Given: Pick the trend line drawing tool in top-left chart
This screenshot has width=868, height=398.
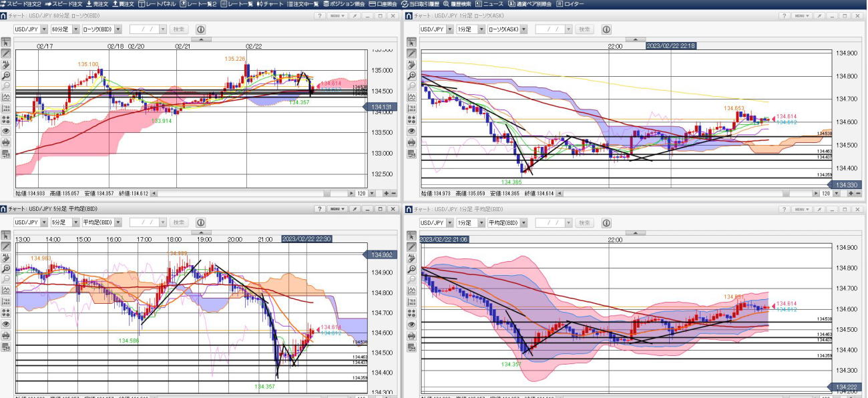Looking at the screenshot, I should [6, 53].
